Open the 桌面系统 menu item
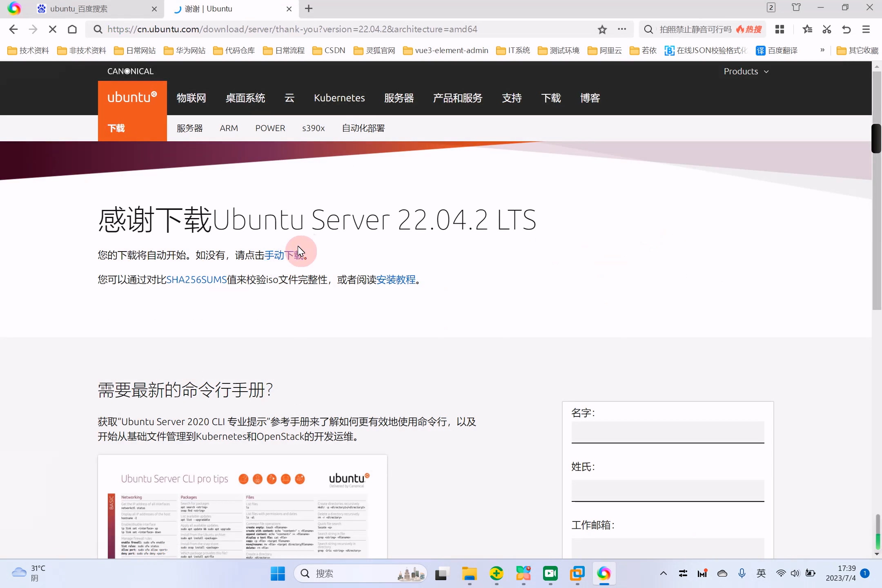This screenshot has width=882, height=588. (x=245, y=98)
